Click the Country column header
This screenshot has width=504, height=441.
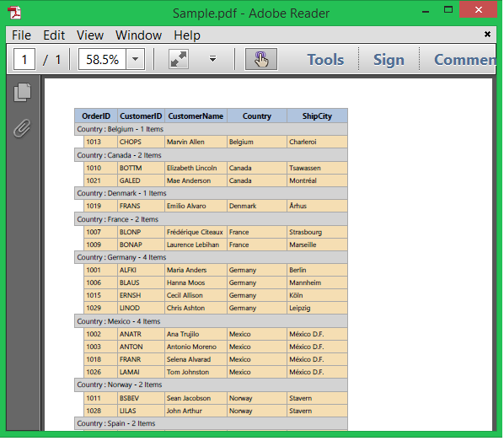coord(257,116)
